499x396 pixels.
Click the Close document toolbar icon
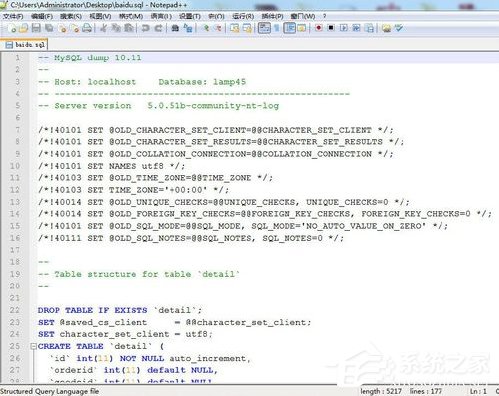[62, 29]
